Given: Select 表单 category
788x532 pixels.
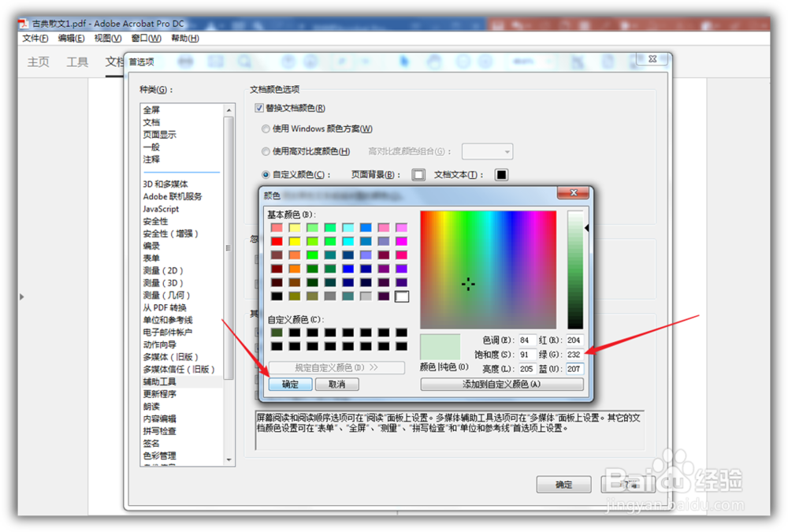Looking at the screenshot, I should point(151,258).
